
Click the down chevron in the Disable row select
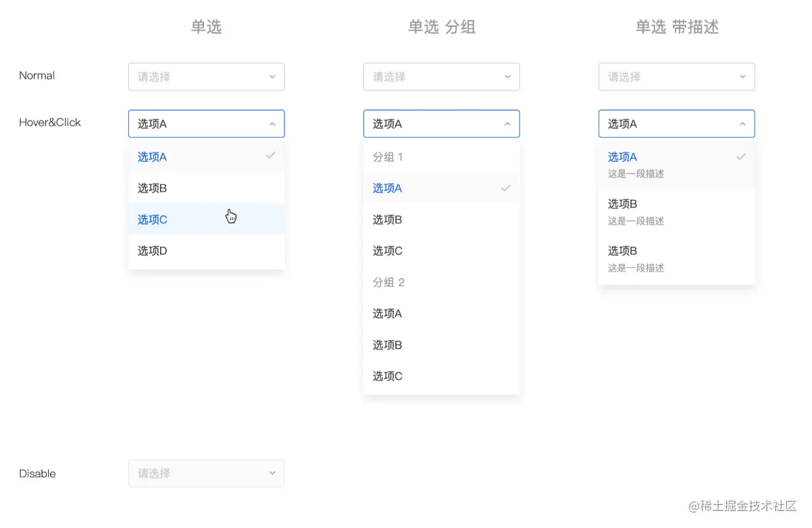tap(272, 473)
